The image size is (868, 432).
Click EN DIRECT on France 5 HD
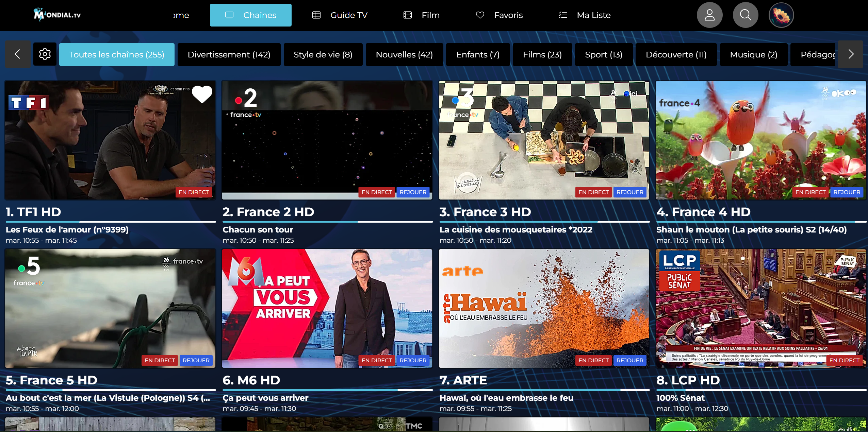pos(160,360)
